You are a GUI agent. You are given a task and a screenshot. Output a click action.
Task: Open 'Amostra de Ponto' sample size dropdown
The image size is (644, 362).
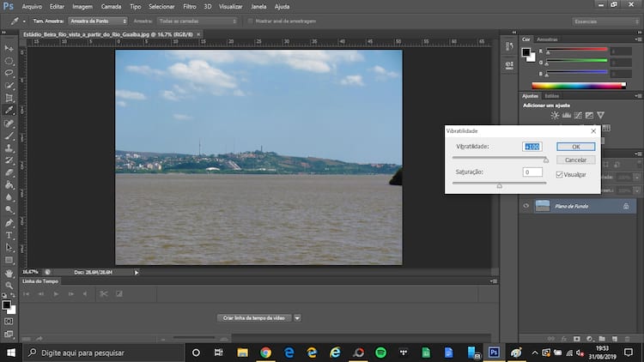tap(98, 21)
